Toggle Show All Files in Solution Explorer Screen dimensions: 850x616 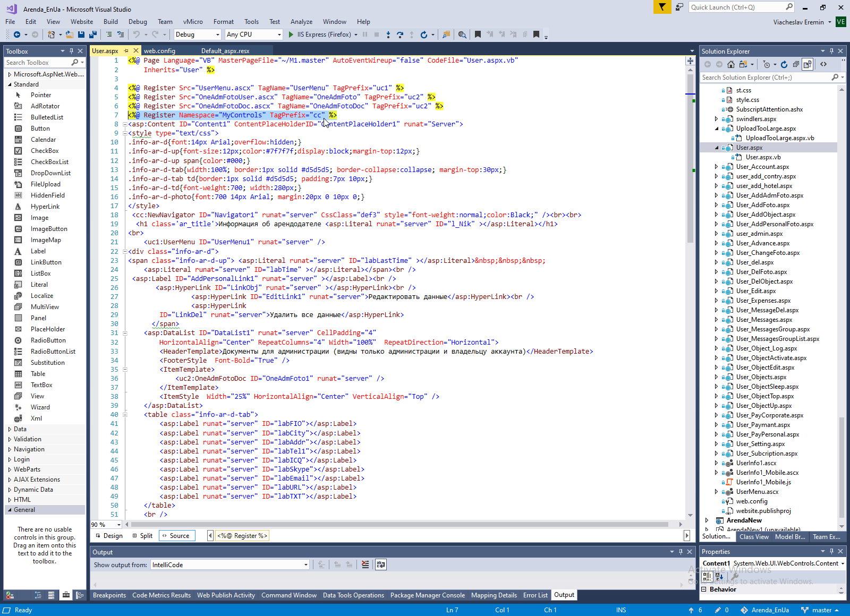coord(807,64)
